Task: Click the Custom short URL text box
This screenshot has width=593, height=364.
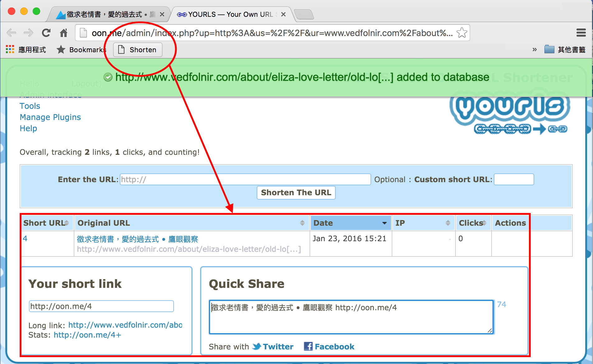Action: (x=514, y=179)
